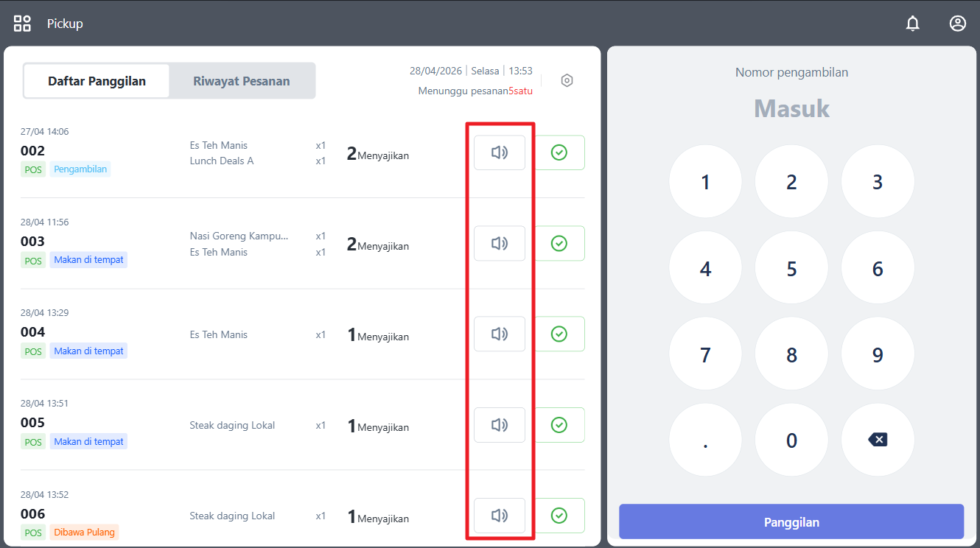Switch to the Riwayat Pesanan tab
980x548 pixels.
pos(242,81)
